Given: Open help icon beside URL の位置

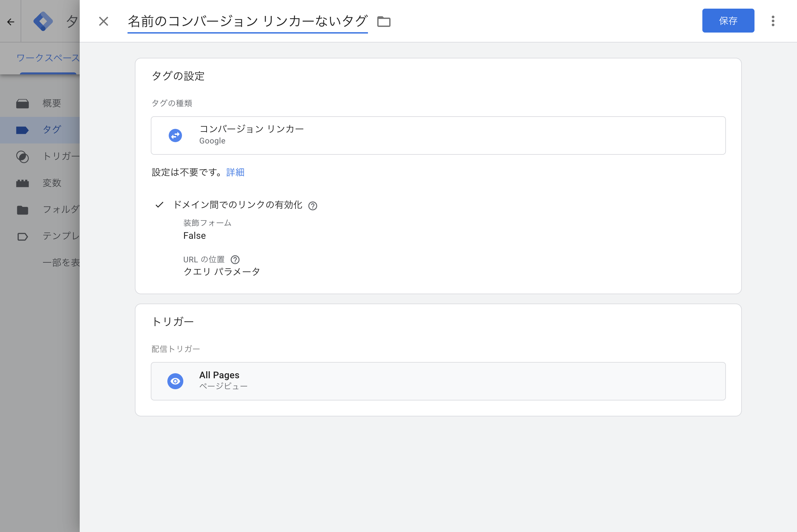Looking at the screenshot, I should (x=235, y=260).
